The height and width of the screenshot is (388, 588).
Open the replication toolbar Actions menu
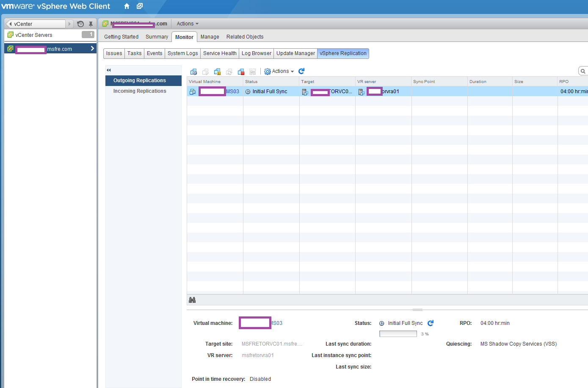pyautogui.click(x=279, y=71)
